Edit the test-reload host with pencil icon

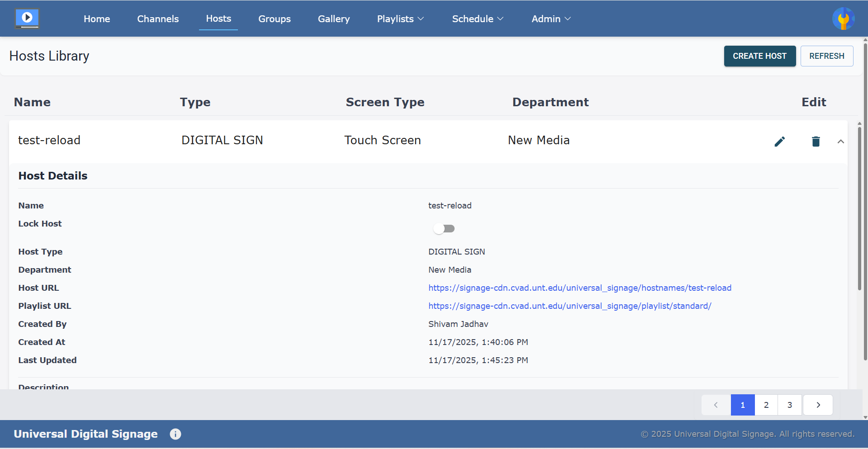pos(780,141)
